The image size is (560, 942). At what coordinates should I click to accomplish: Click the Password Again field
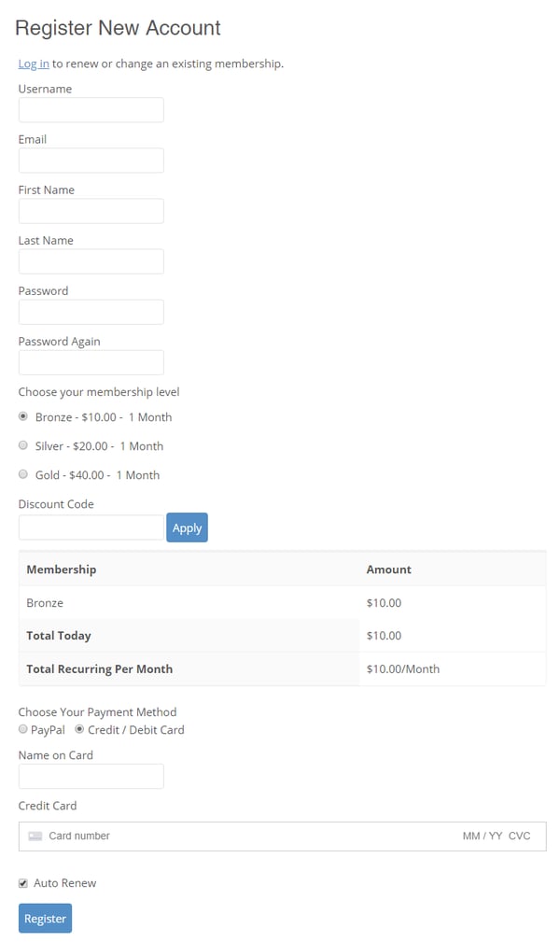(x=91, y=362)
